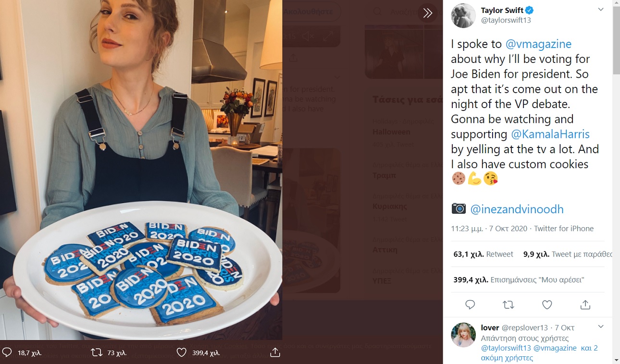Viewport: 620px width, 364px height.
Task: Click the lover reply profile picture
Action: (x=463, y=335)
